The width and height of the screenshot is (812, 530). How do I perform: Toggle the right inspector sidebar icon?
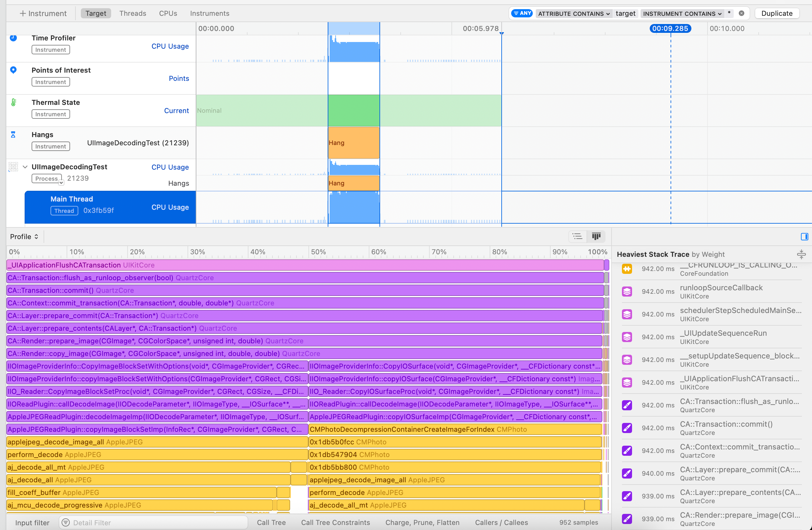click(x=804, y=237)
